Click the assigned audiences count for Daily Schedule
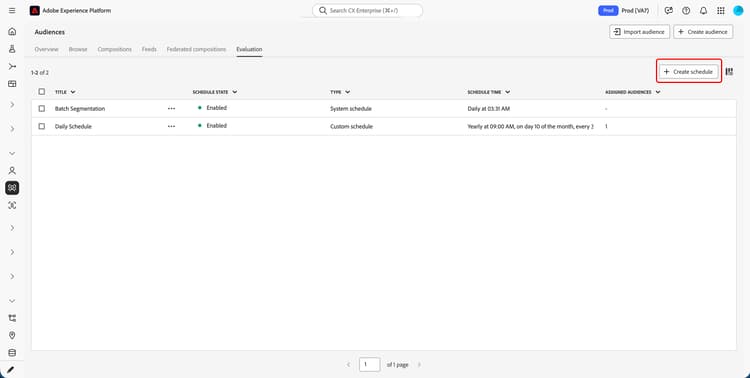The height and width of the screenshot is (378, 750). tap(607, 126)
